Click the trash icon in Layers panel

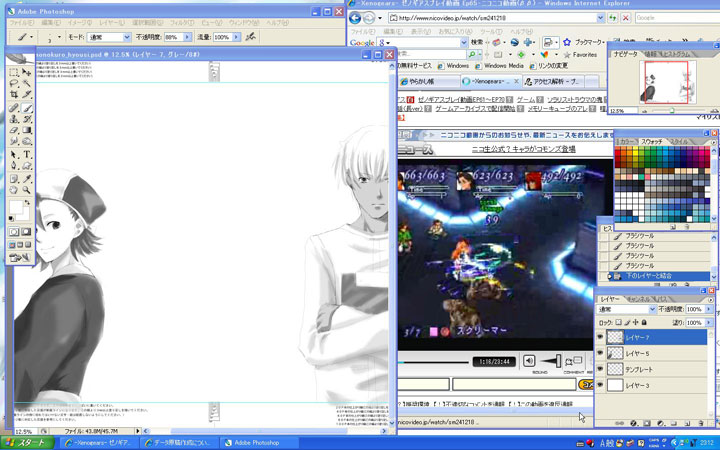[x=701, y=423]
